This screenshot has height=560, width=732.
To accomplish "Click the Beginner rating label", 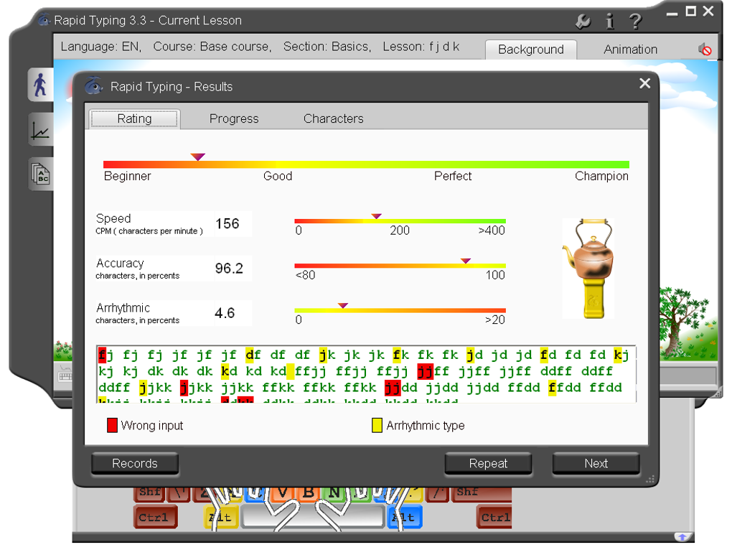I will (x=128, y=176).
